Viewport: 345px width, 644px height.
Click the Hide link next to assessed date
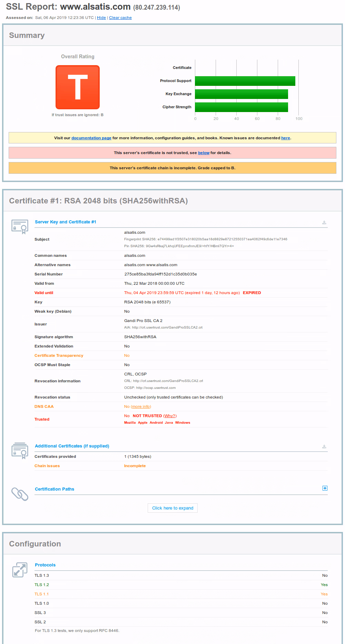(101, 18)
